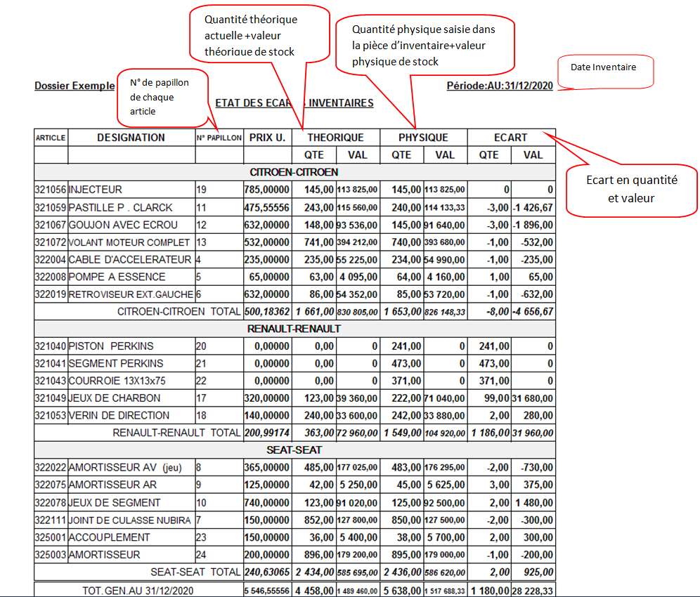700x597 pixels.
Task: Click papillon number 19
Action: tap(201, 190)
